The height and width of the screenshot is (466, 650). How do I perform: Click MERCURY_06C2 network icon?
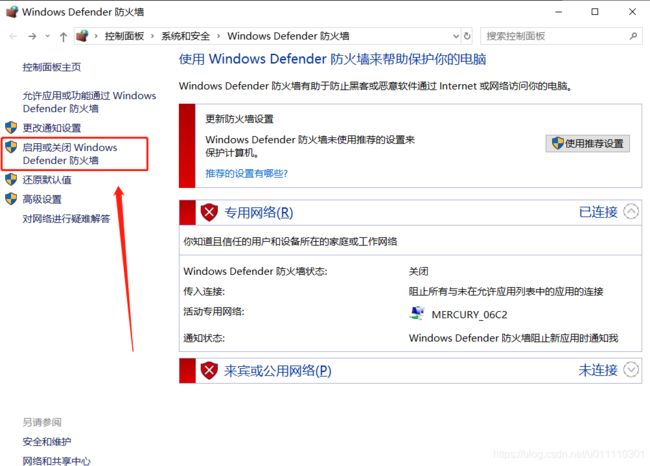[417, 313]
